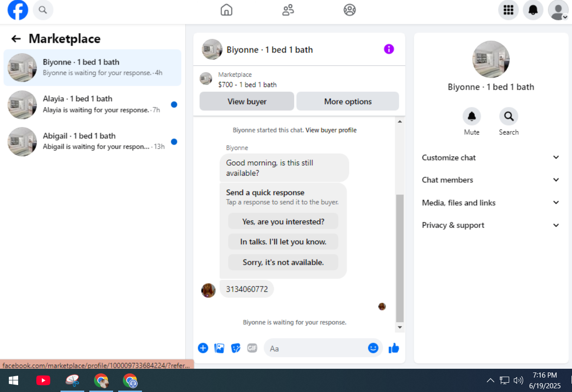Open the account profile avatar menu

click(x=558, y=10)
